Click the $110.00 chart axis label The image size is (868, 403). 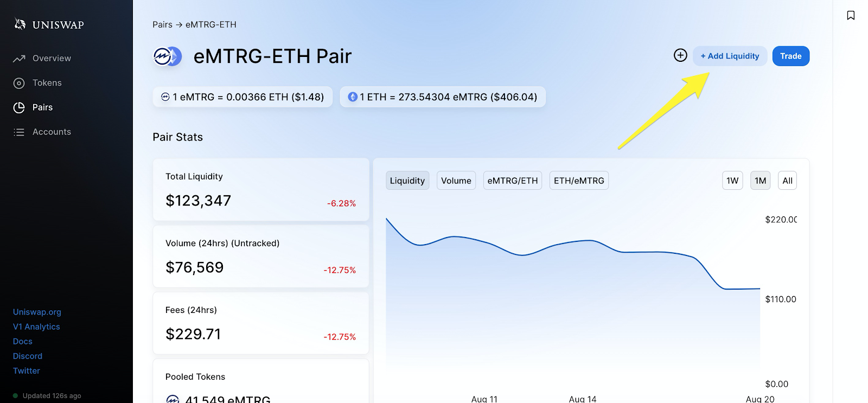coord(781,299)
